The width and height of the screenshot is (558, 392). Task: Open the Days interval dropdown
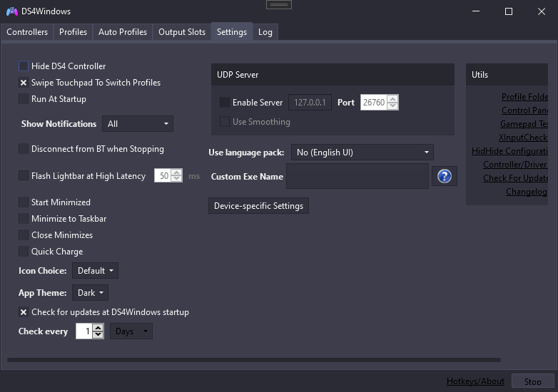[131, 331]
